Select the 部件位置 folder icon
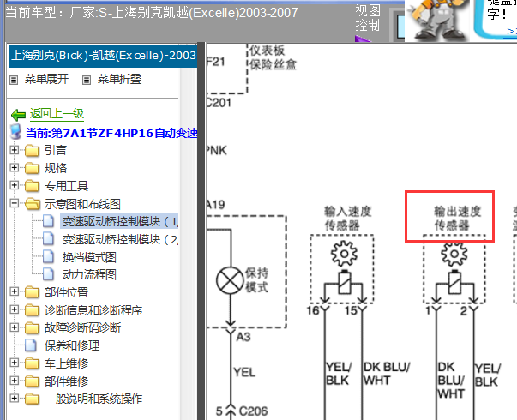 click(x=32, y=292)
